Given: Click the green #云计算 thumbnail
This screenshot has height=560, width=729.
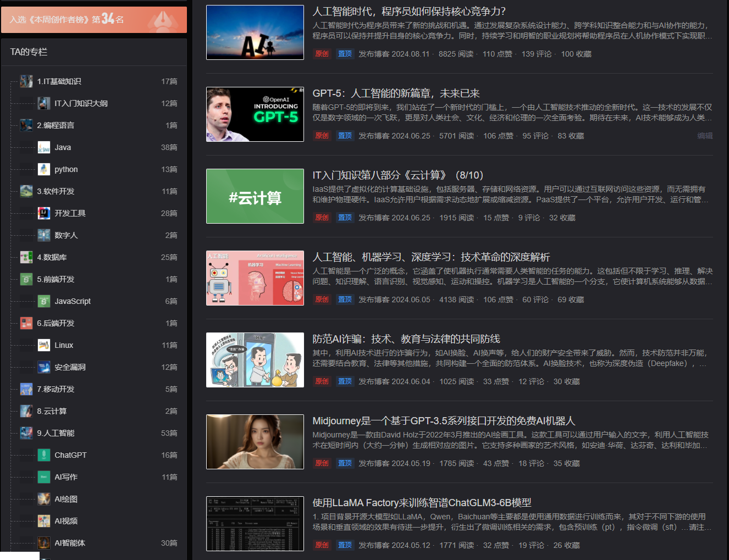Looking at the screenshot, I should coord(255,196).
